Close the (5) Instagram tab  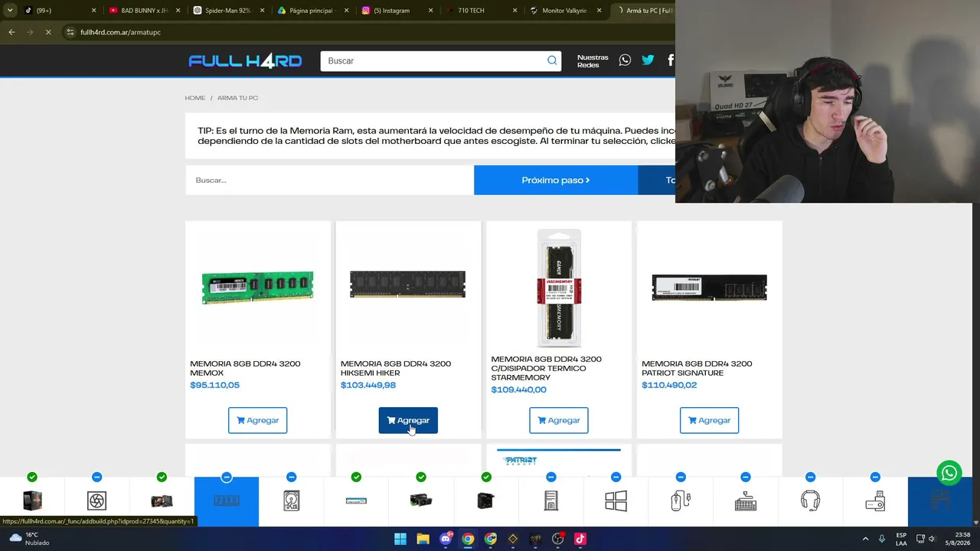pos(430,11)
